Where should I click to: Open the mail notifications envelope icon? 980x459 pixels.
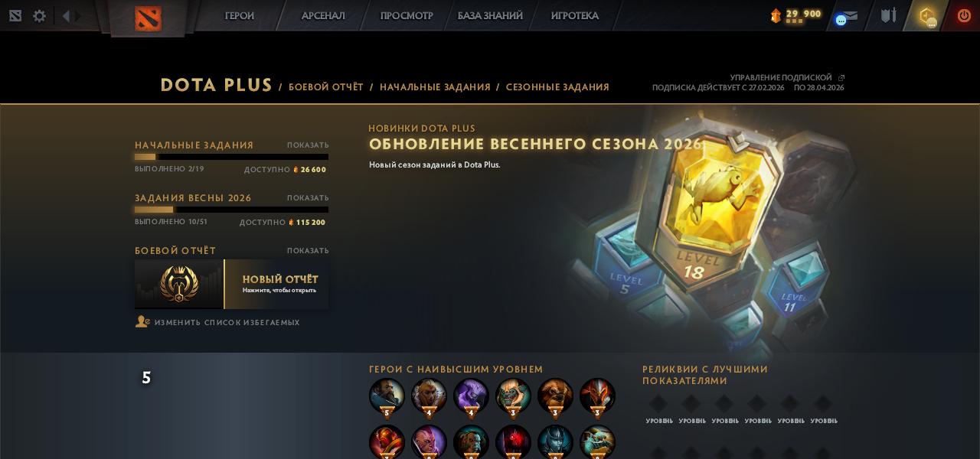tap(847, 16)
